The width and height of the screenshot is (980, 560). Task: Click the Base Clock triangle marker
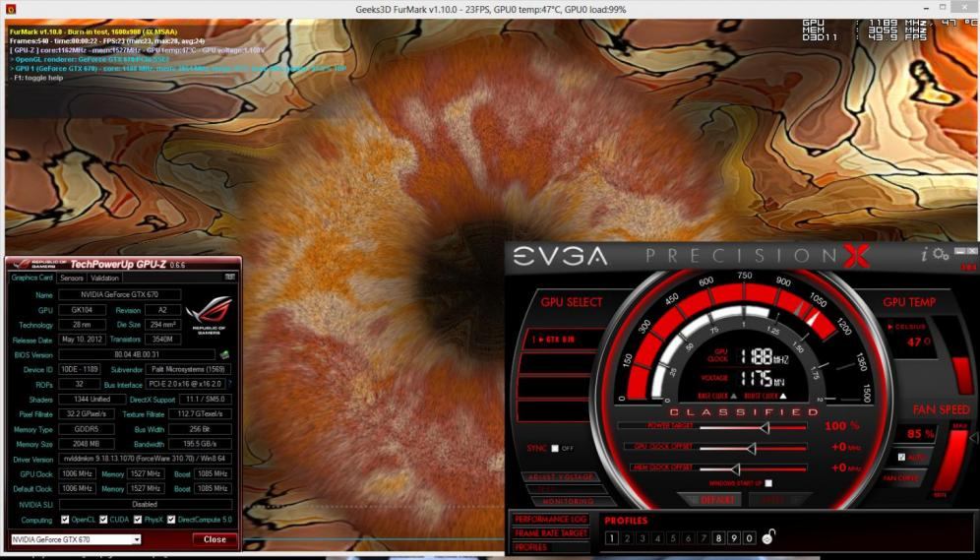733,397
